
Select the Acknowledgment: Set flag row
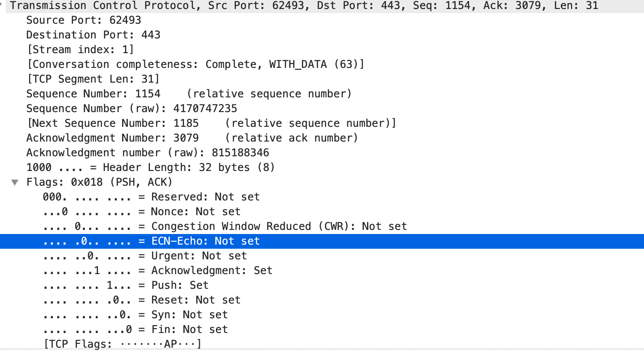158,270
